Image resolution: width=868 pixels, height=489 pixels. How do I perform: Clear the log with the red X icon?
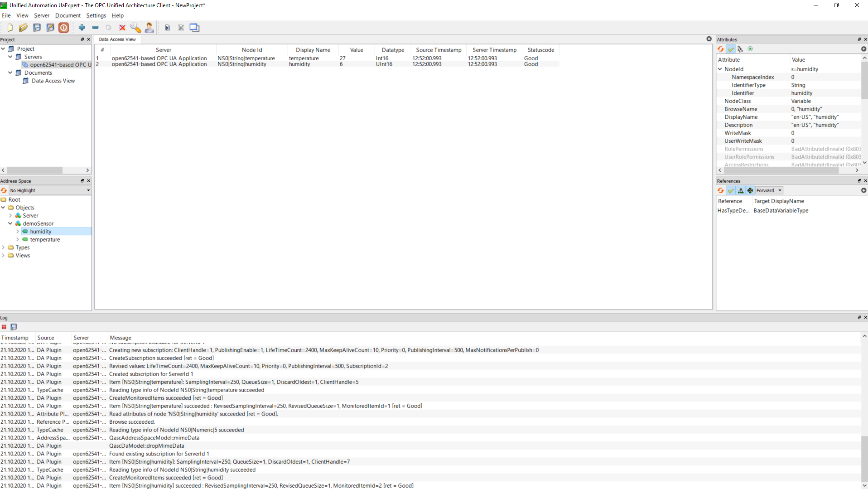point(4,327)
